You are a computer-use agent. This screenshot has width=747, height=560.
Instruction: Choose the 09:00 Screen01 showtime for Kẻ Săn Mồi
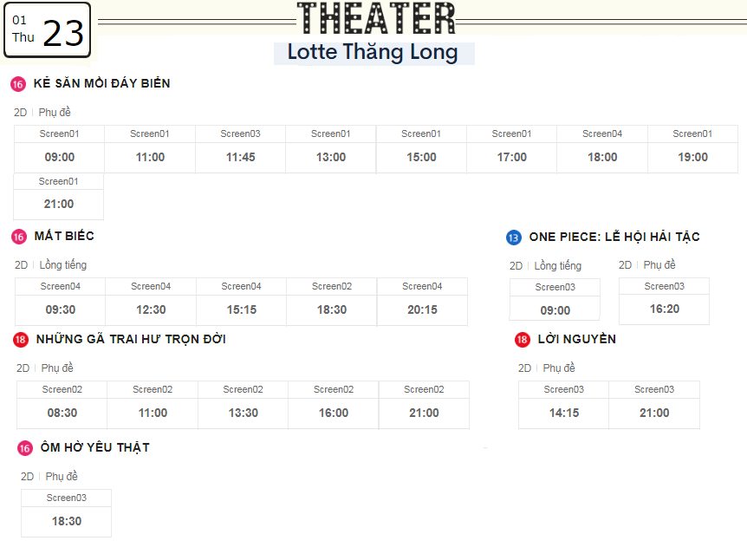pos(59,149)
